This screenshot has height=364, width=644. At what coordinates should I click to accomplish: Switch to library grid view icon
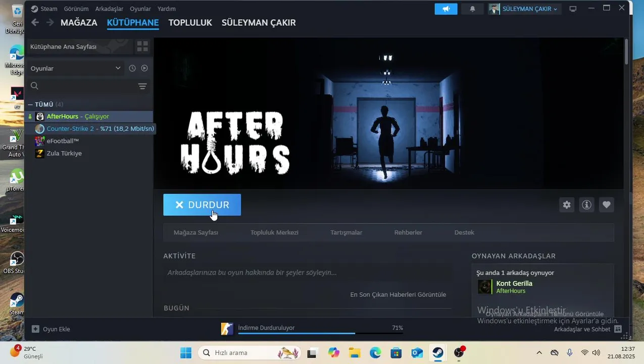click(x=142, y=47)
